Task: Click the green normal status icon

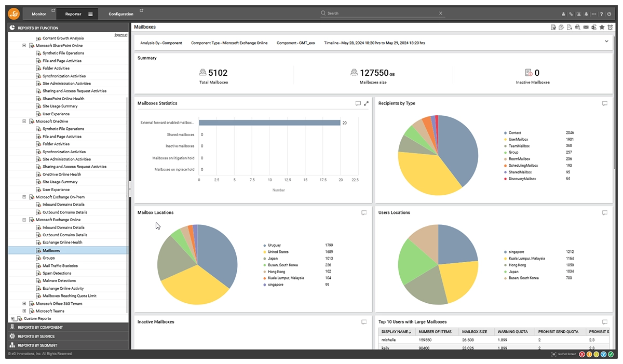Action: (x=611, y=354)
